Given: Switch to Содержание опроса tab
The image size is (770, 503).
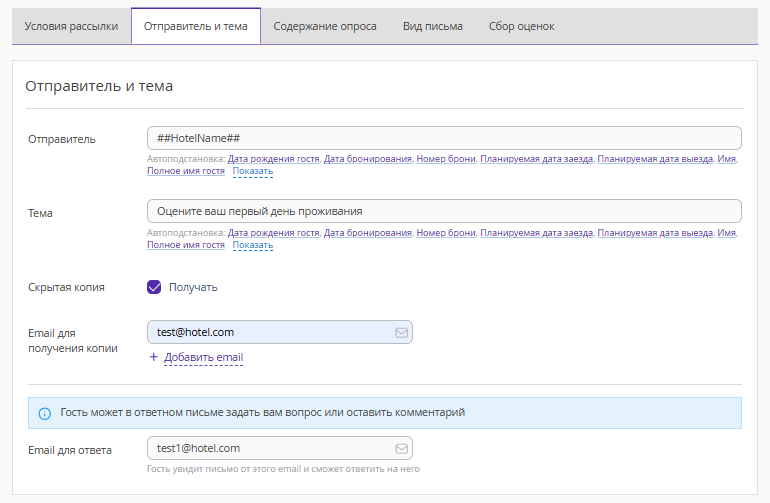Looking at the screenshot, I should point(325,26).
